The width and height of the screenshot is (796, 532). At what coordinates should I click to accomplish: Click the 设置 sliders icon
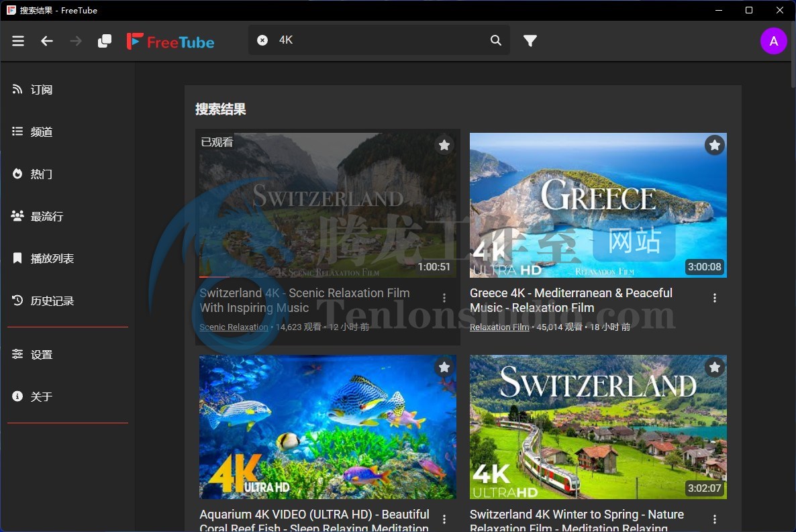pyautogui.click(x=17, y=354)
